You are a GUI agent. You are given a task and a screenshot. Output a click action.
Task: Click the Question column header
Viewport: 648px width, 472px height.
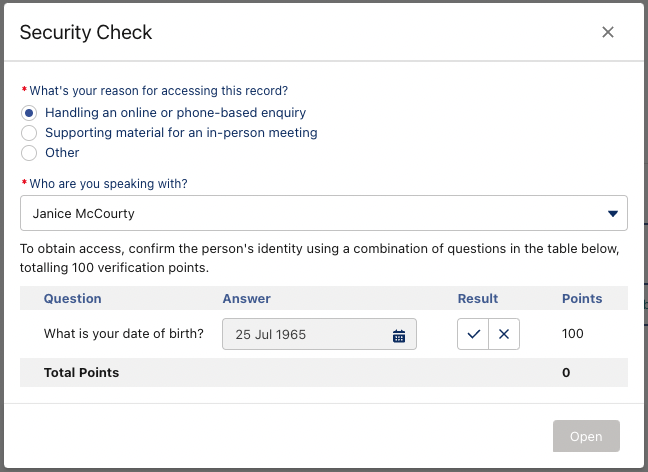pos(72,298)
